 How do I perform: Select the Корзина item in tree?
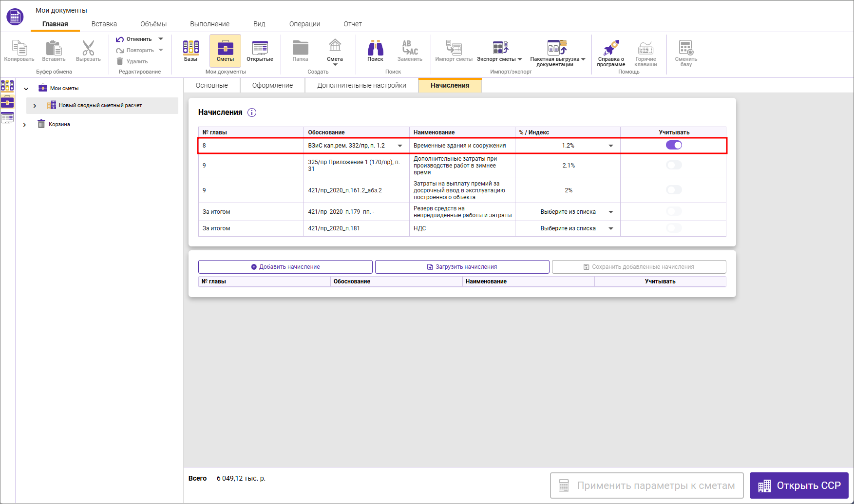pos(59,125)
